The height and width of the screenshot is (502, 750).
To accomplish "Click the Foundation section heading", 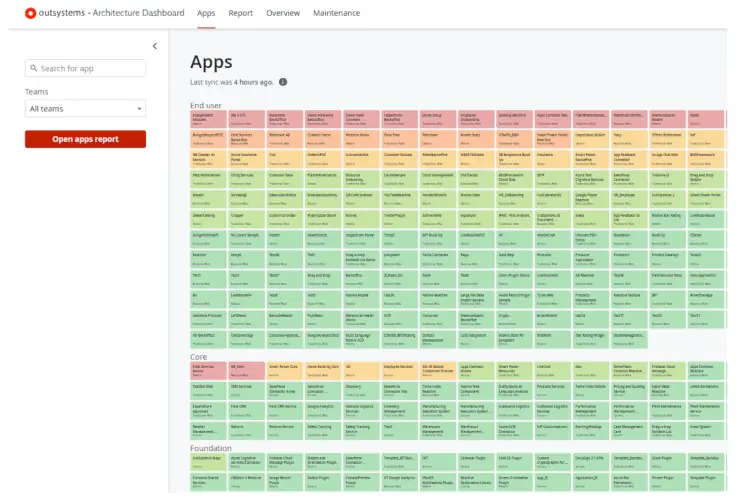I will pos(210,448).
